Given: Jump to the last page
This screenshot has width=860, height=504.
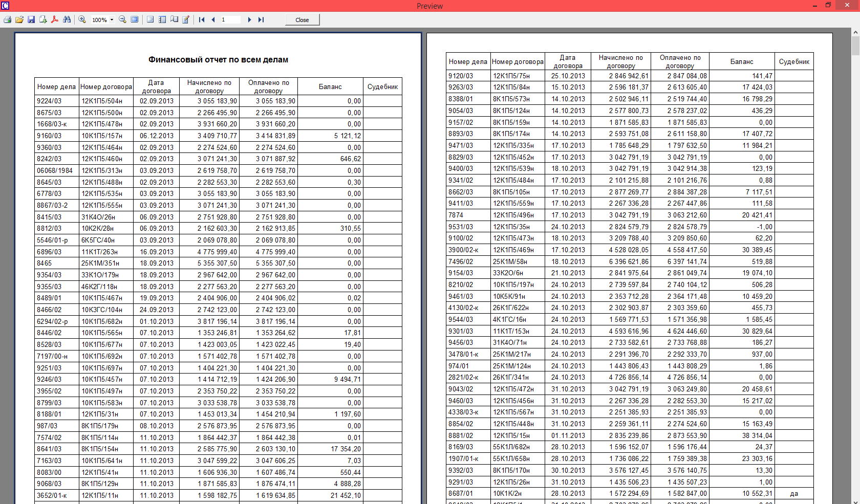Looking at the screenshot, I should coord(261,20).
